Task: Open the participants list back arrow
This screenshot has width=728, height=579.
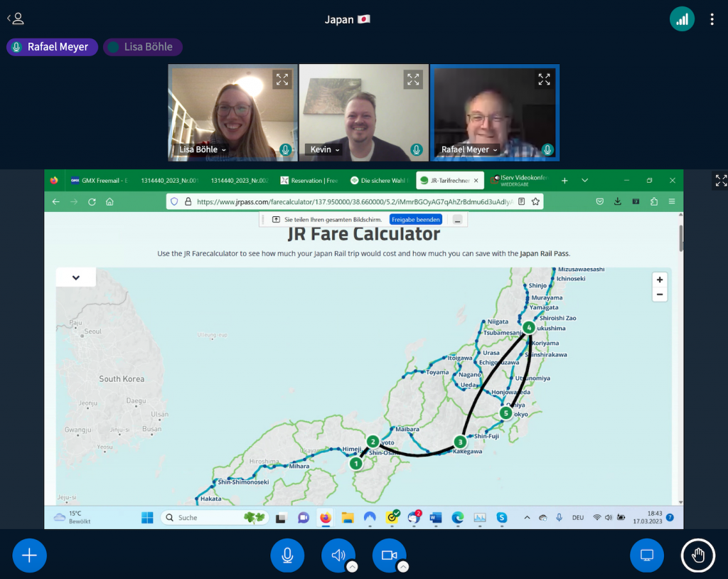Action: pyautogui.click(x=15, y=19)
